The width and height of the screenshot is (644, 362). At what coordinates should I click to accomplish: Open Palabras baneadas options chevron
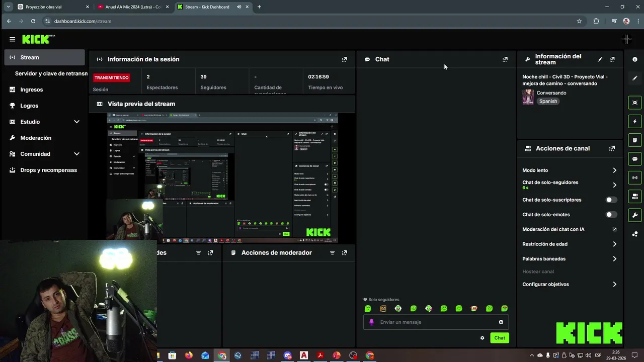pos(614,259)
